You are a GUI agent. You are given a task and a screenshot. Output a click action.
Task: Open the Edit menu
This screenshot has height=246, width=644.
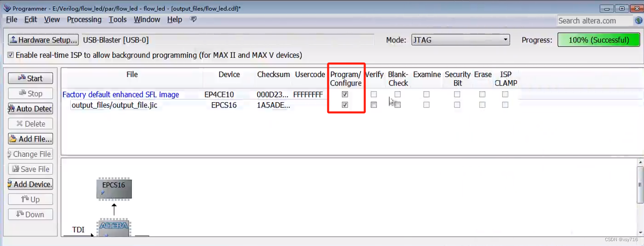pos(31,20)
